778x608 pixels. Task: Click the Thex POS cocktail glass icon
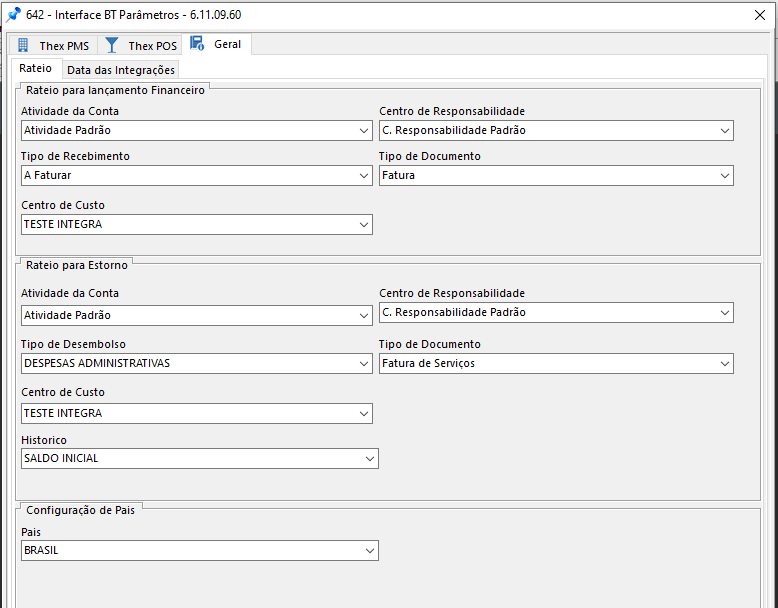click(x=112, y=45)
